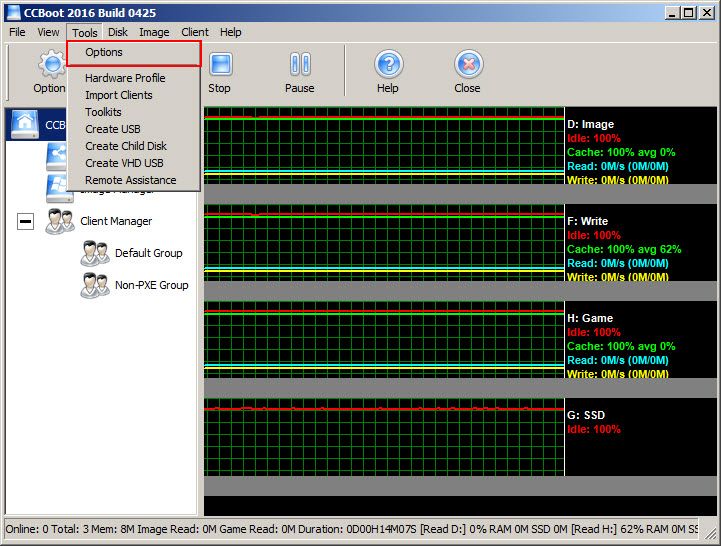Click the red Close toolbar icon

pos(469,64)
